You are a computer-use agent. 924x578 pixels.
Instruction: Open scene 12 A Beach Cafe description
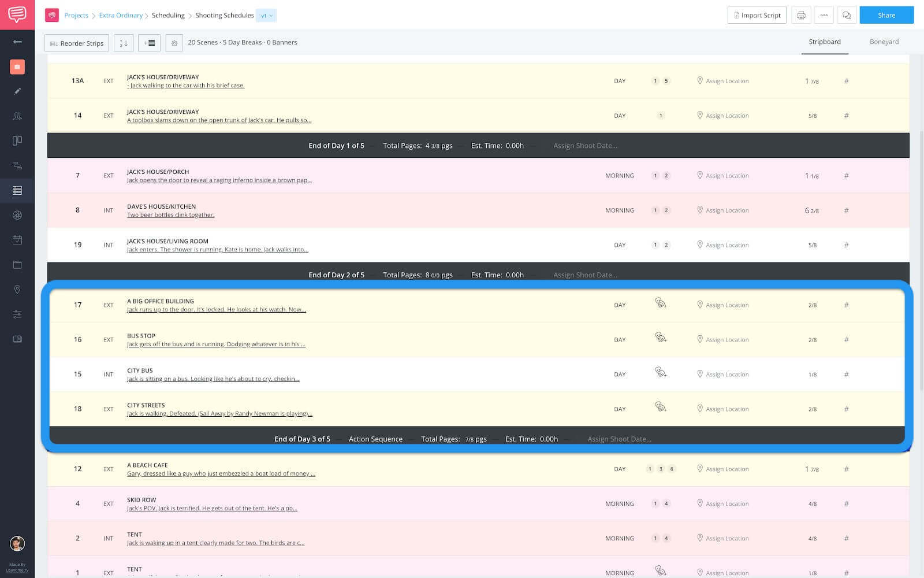coord(221,473)
